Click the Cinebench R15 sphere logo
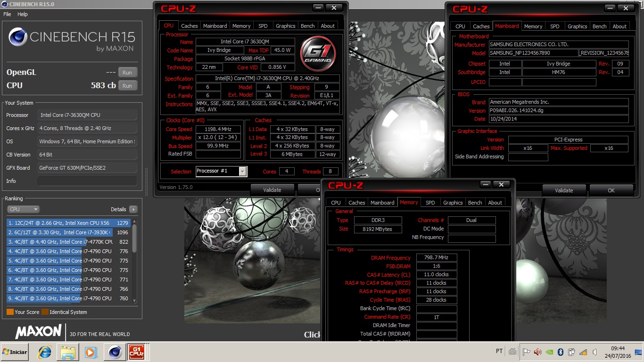The height and width of the screenshot is (362, 644). pos(18,37)
